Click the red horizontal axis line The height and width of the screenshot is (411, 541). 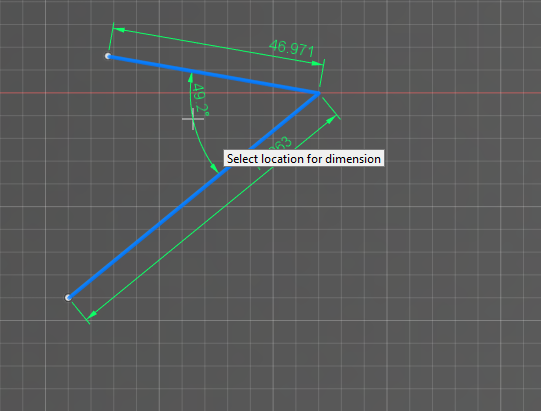[x=431, y=93]
